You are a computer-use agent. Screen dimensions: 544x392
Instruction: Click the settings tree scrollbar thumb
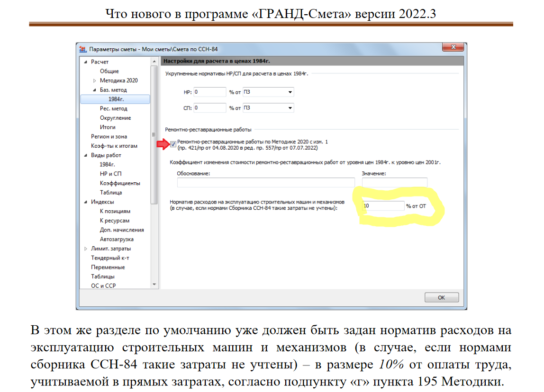tap(154, 135)
